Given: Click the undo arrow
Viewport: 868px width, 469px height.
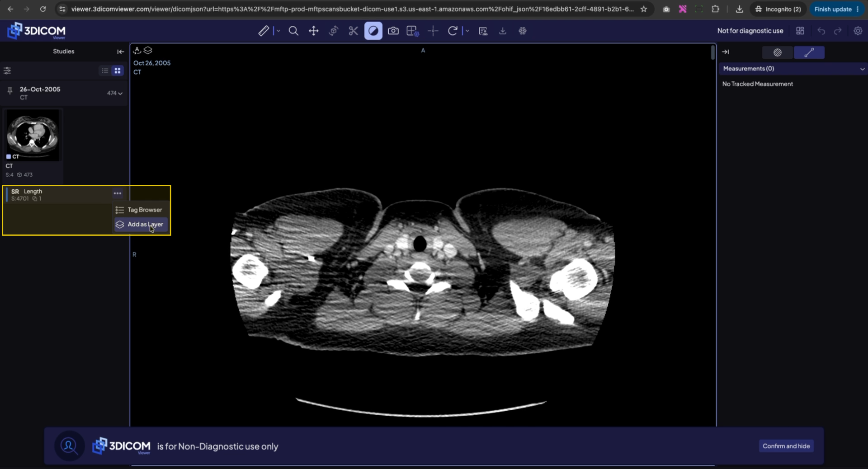Looking at the screenshot, I should click(821, 31).
